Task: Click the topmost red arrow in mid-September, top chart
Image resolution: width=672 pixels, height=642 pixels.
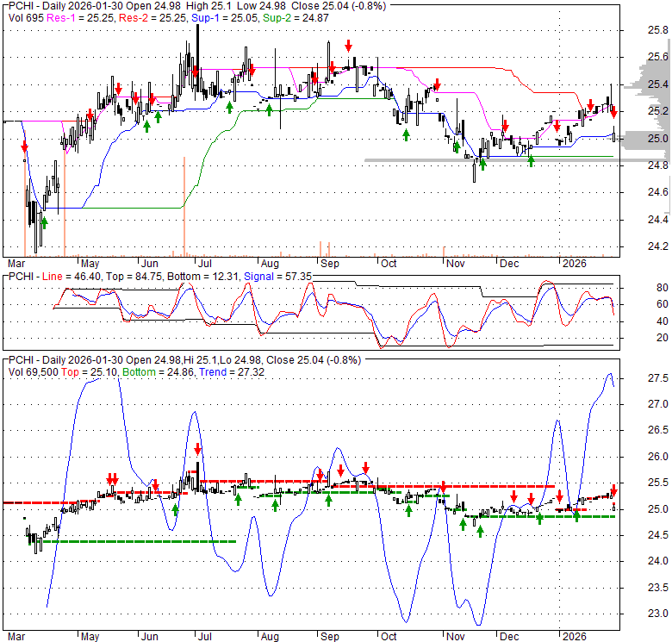Action: 348,45
